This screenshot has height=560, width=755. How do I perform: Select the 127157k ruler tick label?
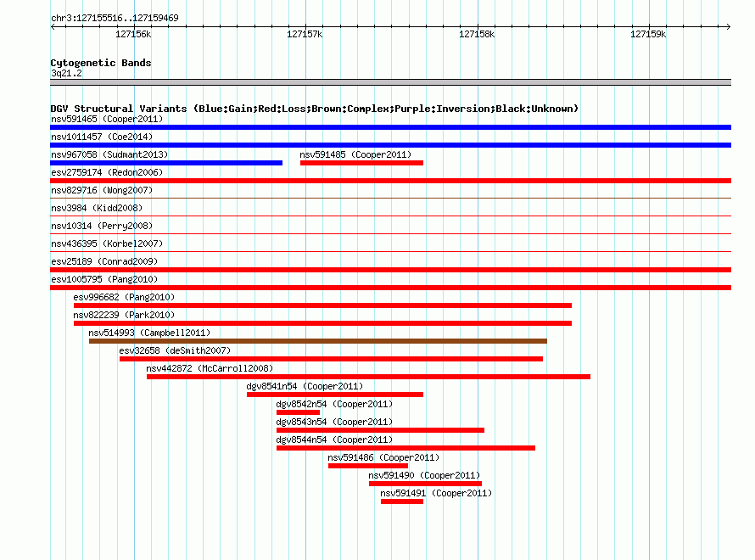pos(305,34)
